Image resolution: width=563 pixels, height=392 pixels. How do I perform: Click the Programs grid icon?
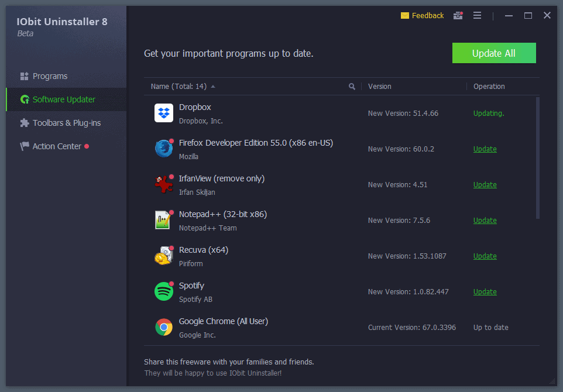pyautogui.click(x=24, y=76)
